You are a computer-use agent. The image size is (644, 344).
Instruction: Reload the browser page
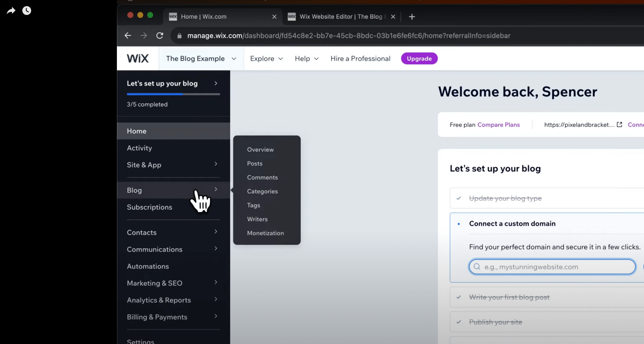(160, 36)
